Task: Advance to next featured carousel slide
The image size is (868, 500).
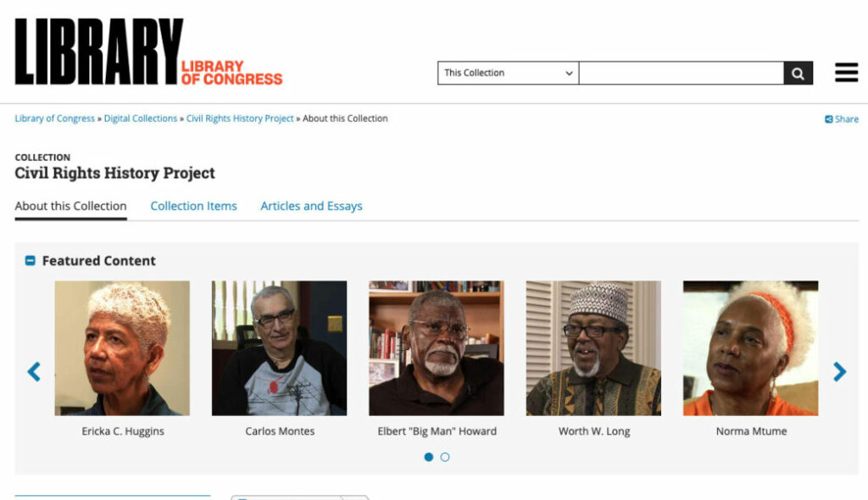Action: point(839,371)
